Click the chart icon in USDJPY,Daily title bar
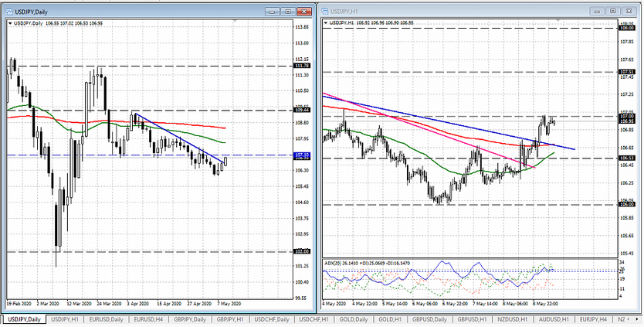 [8, 11]
